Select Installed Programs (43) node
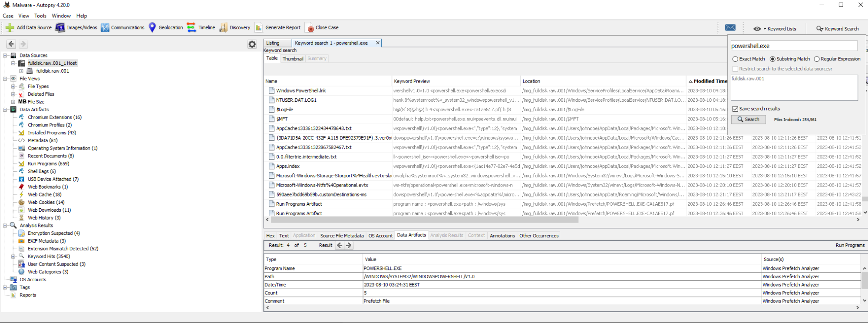 [x=52, y=133]
